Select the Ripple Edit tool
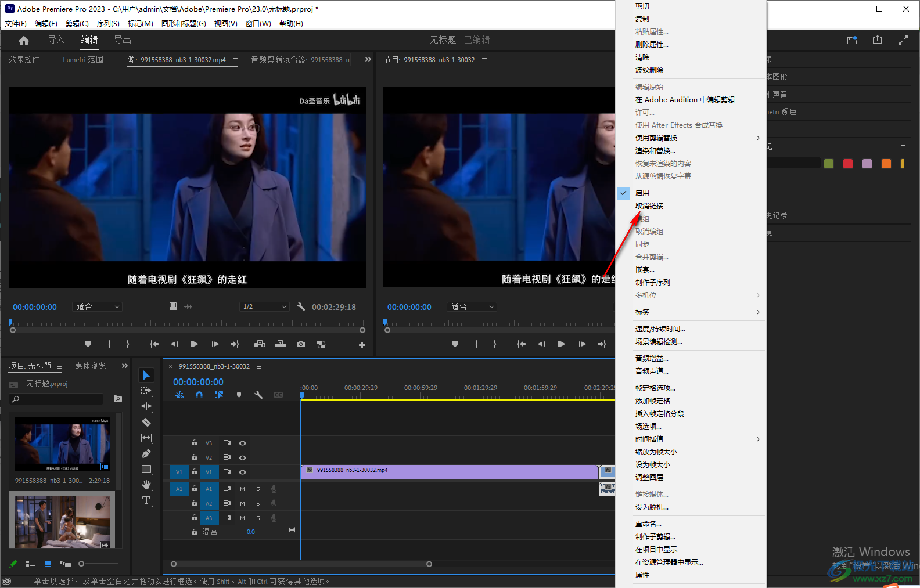The width and height of the screenshot is (920, 588). point(146,406)
